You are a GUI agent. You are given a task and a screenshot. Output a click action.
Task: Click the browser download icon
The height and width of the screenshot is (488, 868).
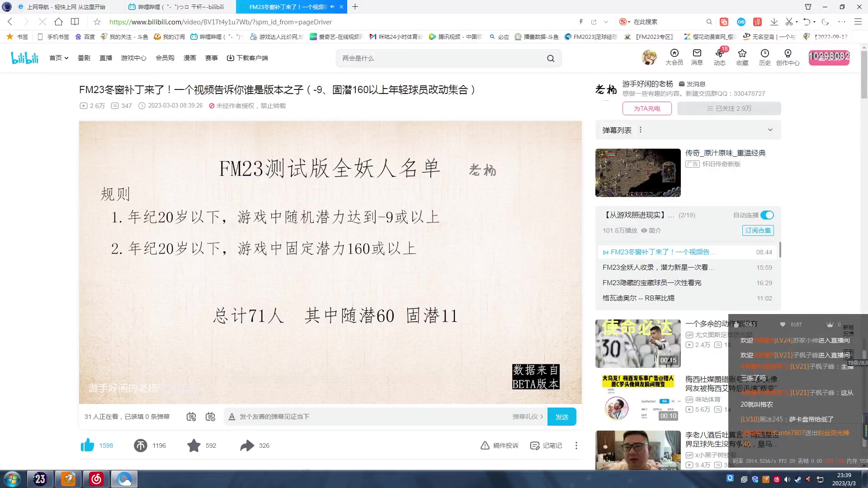[774, 22]
